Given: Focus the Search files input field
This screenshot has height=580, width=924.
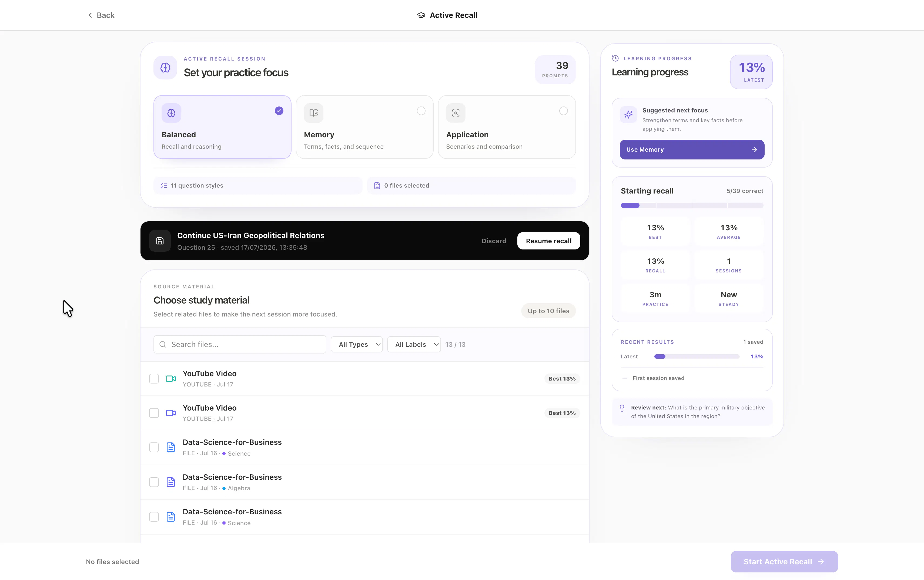Looking at the screenshot, I should point(240,345).
